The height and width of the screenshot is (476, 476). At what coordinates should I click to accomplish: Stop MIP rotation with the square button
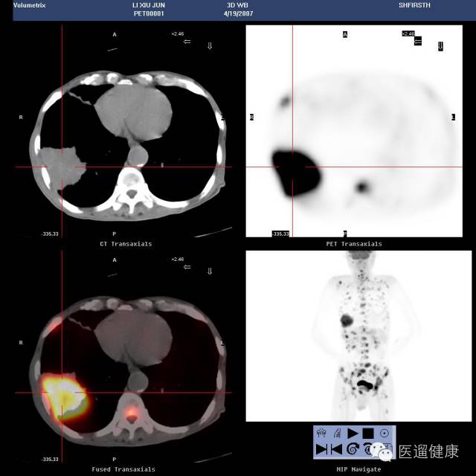click(368, 433)
